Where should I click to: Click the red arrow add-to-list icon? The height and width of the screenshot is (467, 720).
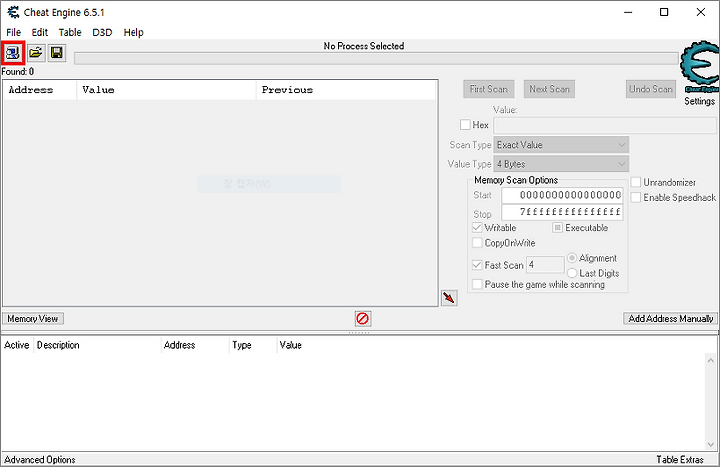click(449, 298)
